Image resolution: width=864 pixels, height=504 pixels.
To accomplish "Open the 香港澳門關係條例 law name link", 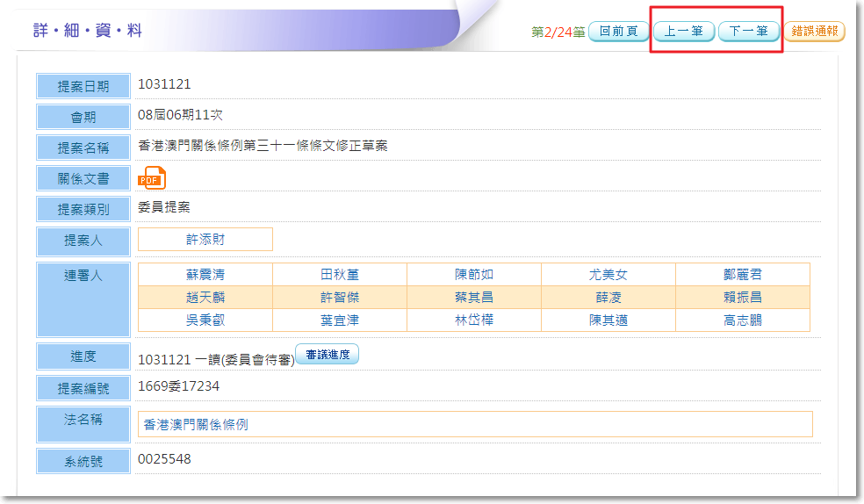I will (196, 424).
